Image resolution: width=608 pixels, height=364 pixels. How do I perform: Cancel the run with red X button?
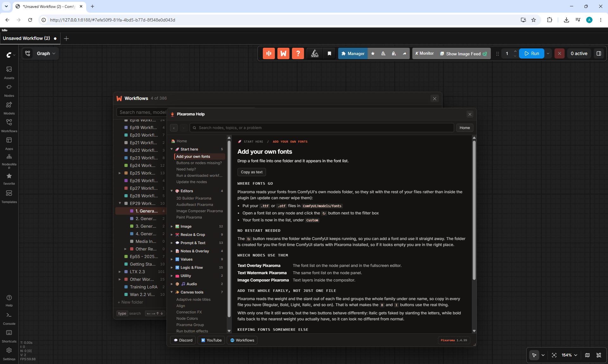coord(559,53)
